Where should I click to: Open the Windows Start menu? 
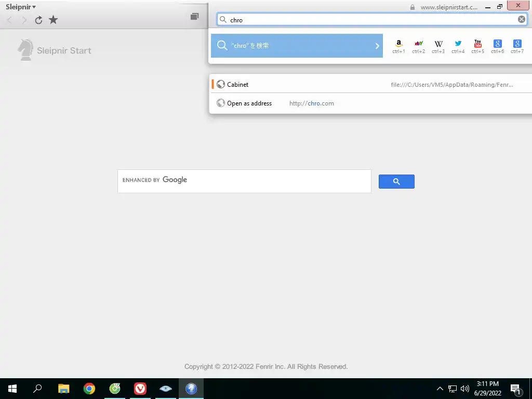pyautogui.click(x=12, y=389)
